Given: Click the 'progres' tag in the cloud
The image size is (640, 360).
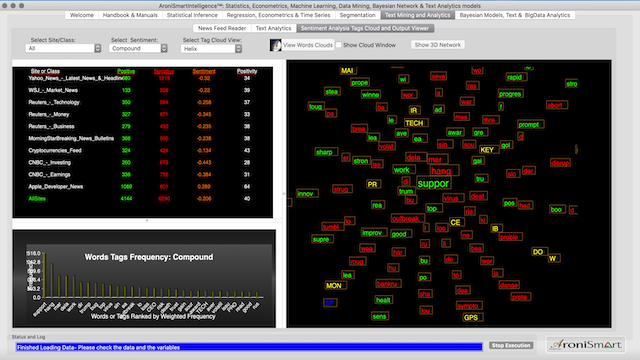Looking at the screenshot, I should point(510,94).
